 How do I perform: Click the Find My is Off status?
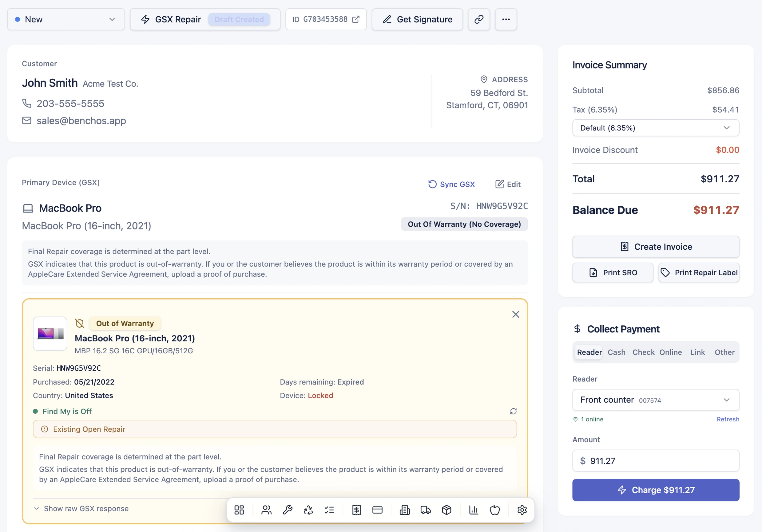[x=67, y=411]
